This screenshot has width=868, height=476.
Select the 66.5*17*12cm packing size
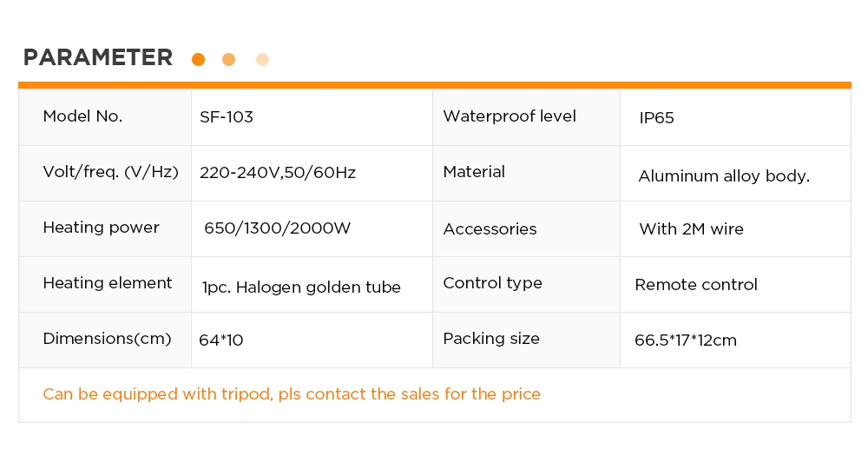[686, 340]
